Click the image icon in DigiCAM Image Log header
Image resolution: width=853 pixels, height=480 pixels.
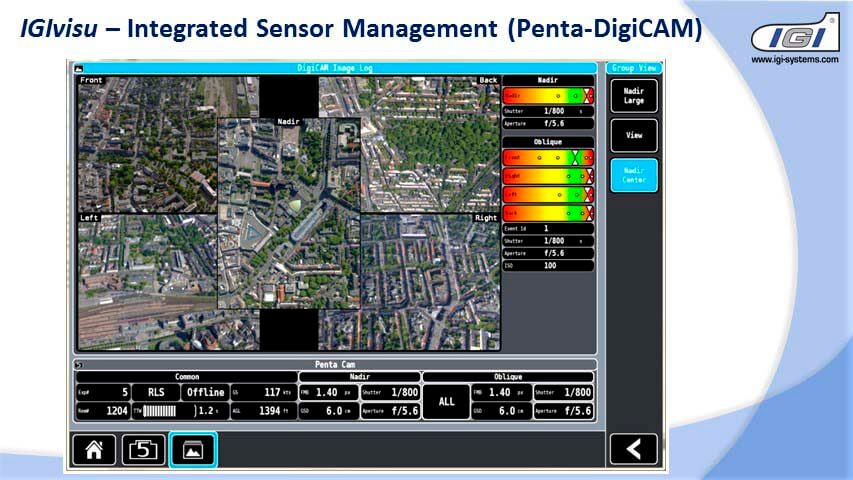79,69
